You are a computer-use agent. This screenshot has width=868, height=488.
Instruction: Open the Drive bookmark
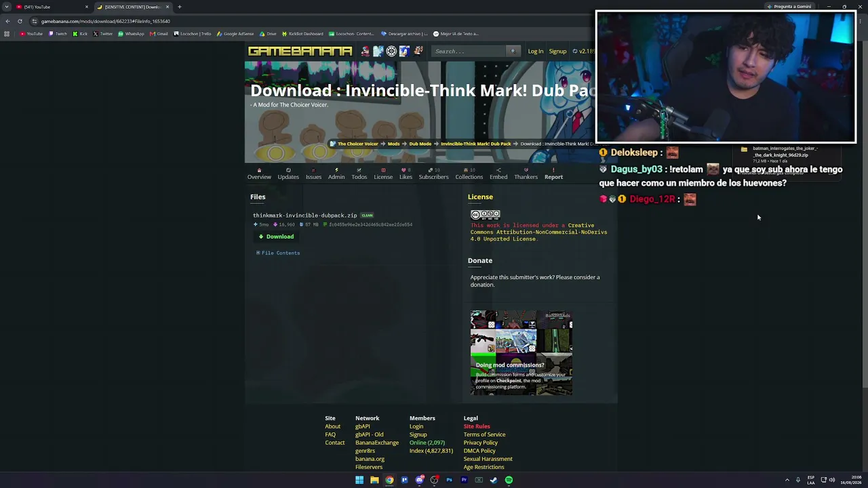[268, 34]
